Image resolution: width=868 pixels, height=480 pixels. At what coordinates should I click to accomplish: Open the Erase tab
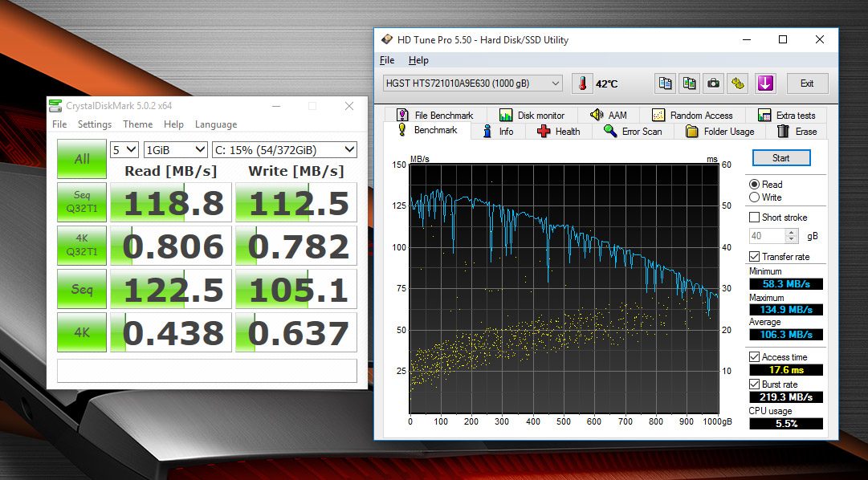(x=797, y=131)
